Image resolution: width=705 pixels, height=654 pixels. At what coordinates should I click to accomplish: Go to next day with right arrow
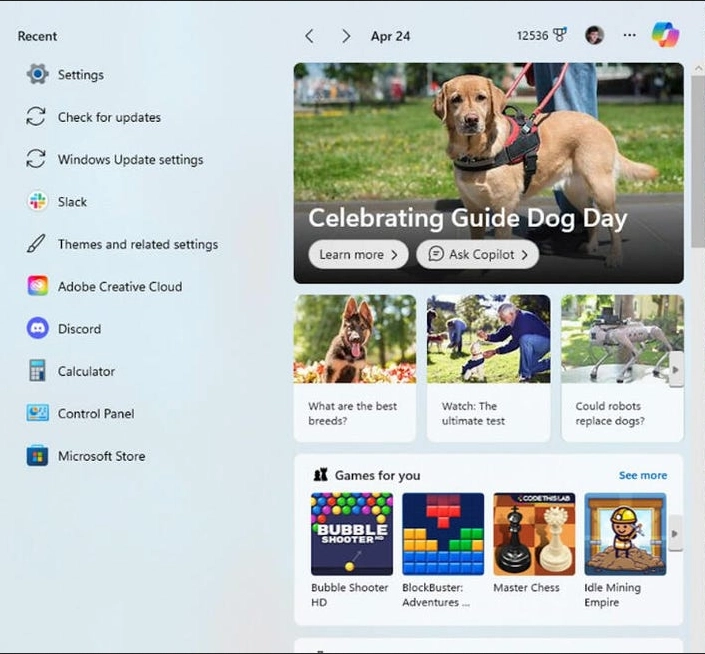345,36
